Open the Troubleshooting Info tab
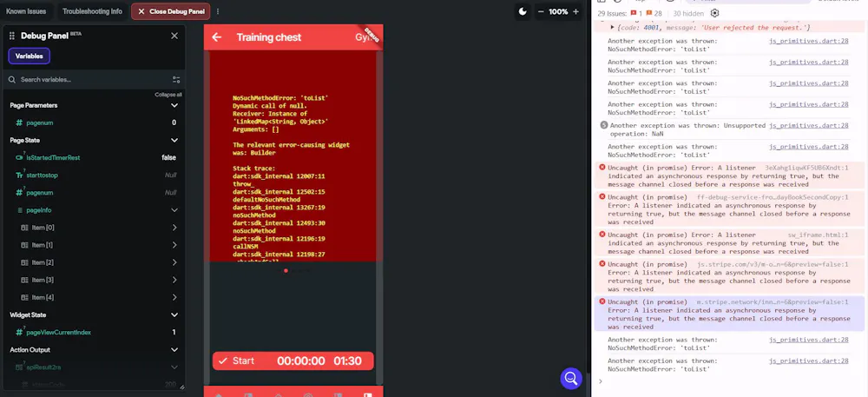 [x=92, y=11]
